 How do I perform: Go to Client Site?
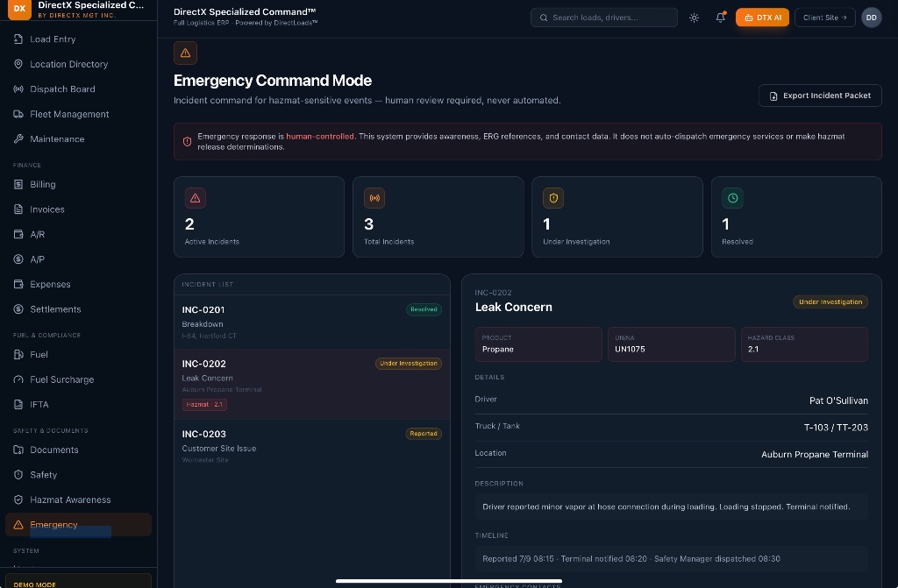(824, 18)
